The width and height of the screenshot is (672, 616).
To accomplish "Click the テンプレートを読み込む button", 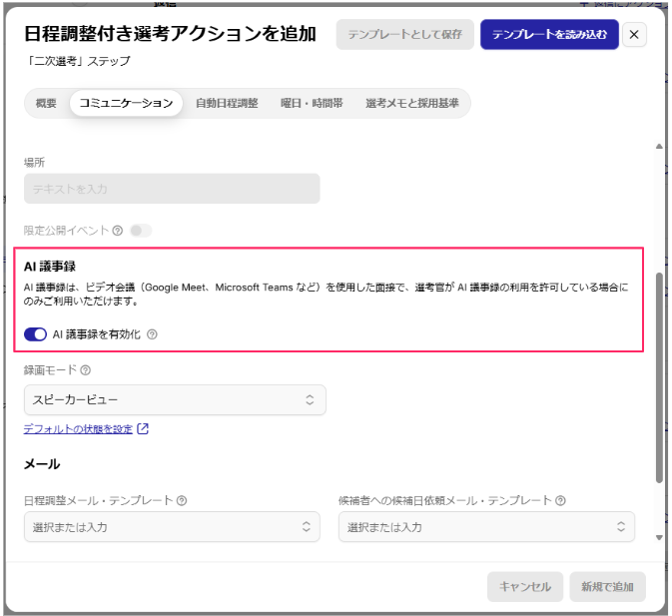I will pyautogui.click(x=549, y=34).
